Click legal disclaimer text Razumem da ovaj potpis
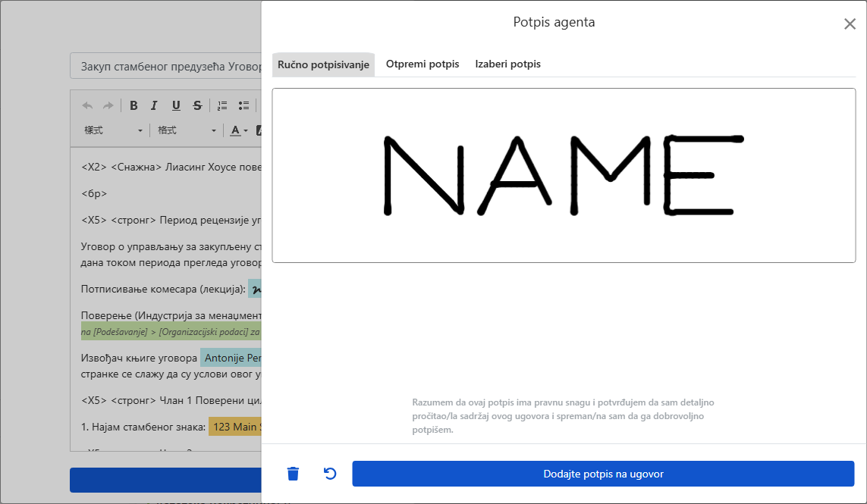This screenshot has width=867, height=504. click(563, 415)
